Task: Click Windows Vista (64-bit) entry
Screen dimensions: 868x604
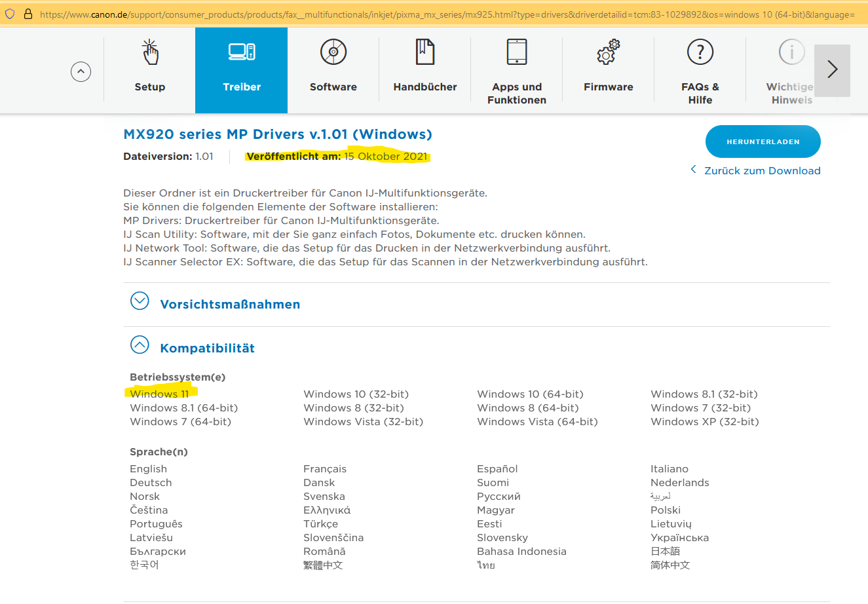Action: [x=538, y=422]
